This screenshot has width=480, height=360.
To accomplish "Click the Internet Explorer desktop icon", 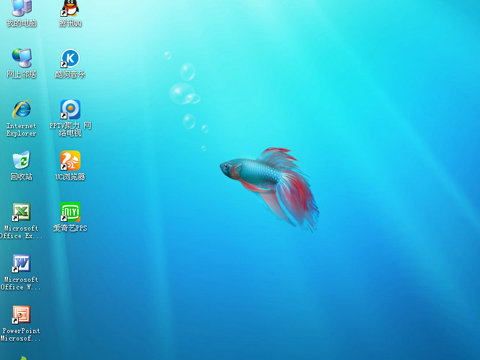I will click(22, 109).
